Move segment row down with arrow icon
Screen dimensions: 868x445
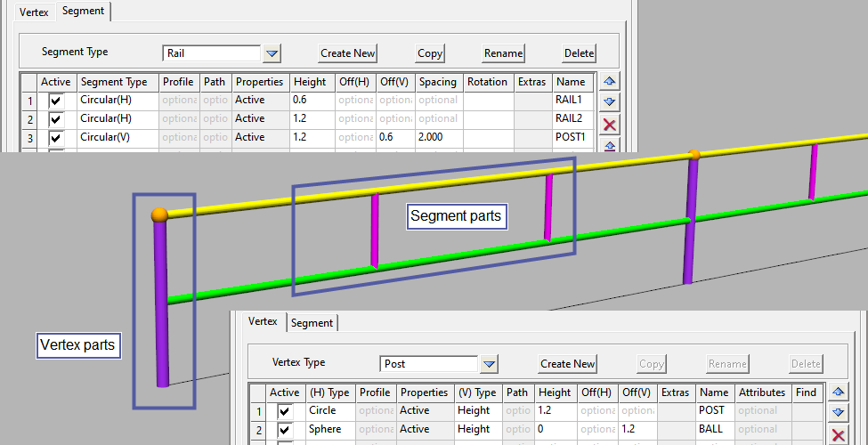pos(610,101)
